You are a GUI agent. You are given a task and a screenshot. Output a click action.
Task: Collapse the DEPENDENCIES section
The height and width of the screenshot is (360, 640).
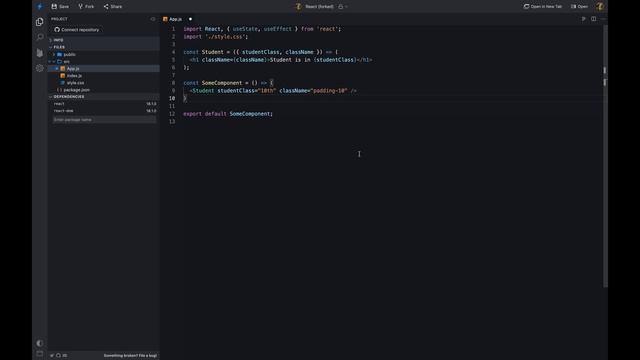click(x=104, y=97)
